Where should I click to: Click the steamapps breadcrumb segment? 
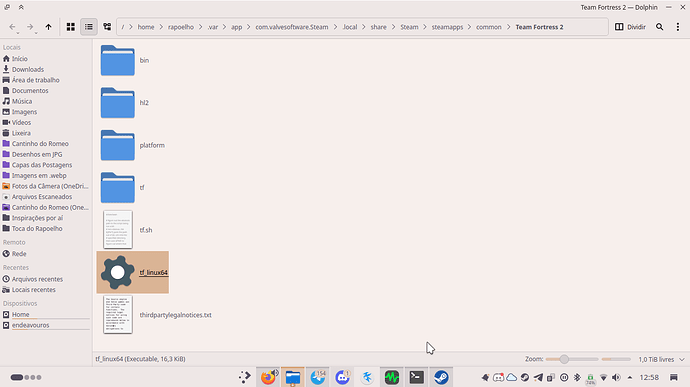(447, 27)
